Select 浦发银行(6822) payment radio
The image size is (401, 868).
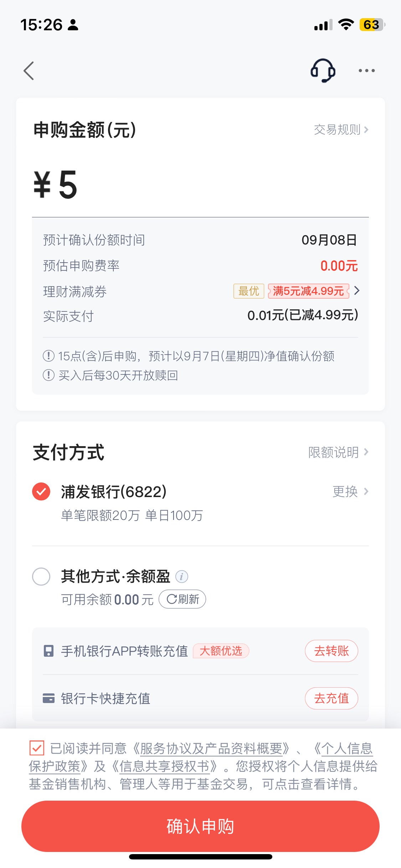click(41, 492)
